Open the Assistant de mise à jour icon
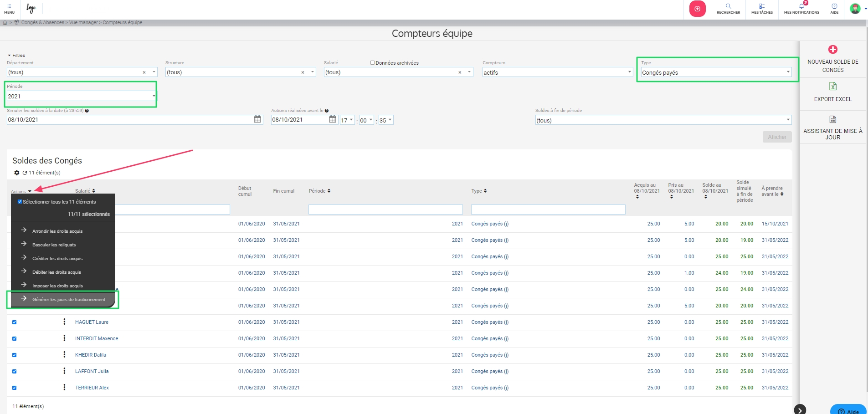 [x=832, y=119]
